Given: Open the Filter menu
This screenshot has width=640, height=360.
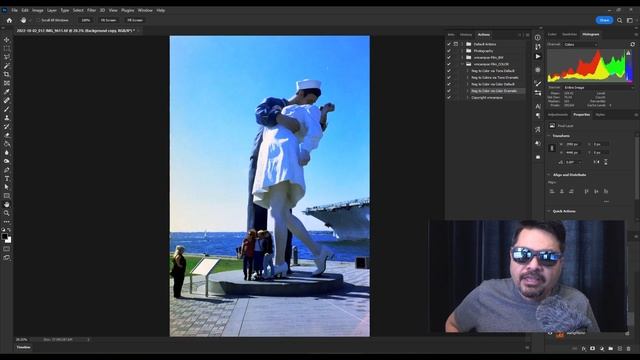Looking at the screenshot, I should 91,10.
